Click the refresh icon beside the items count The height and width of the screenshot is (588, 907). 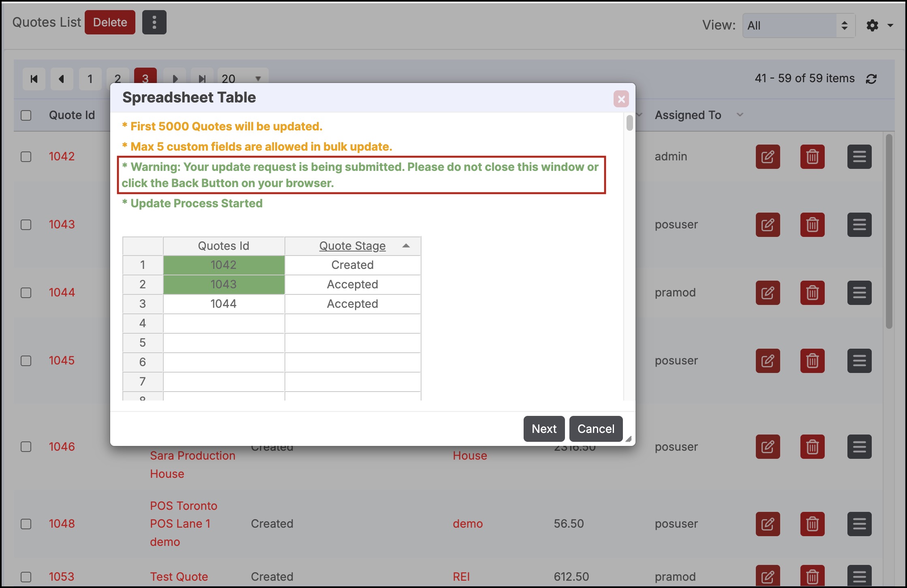(871, 79)
